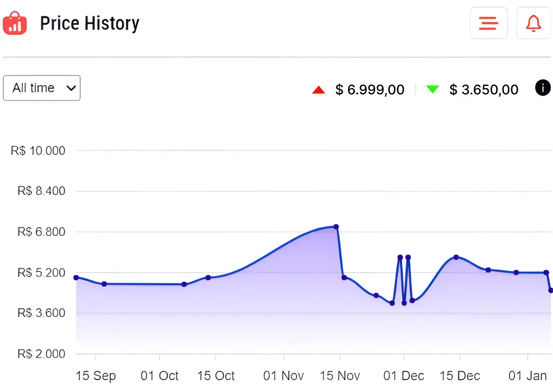Click the R$ 10.000 y-axis label
This screenshot has width=553, height=392.
(38, 151)
